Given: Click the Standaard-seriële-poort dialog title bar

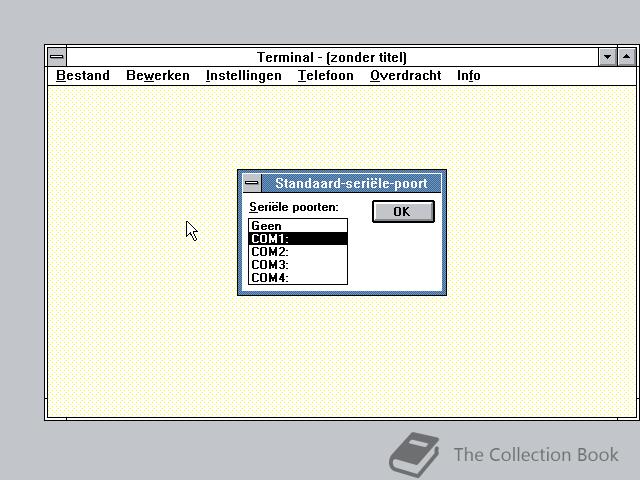Looking at the screenshot, I should (x=351, y=183).
